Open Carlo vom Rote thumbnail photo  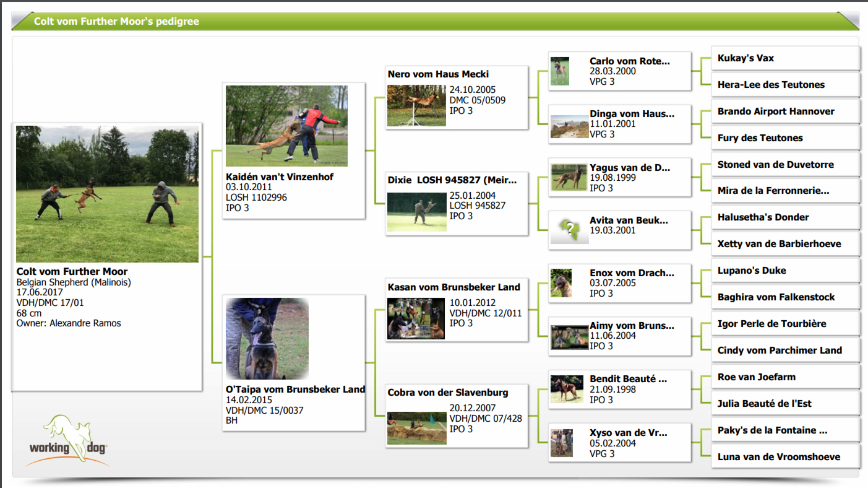560,71
